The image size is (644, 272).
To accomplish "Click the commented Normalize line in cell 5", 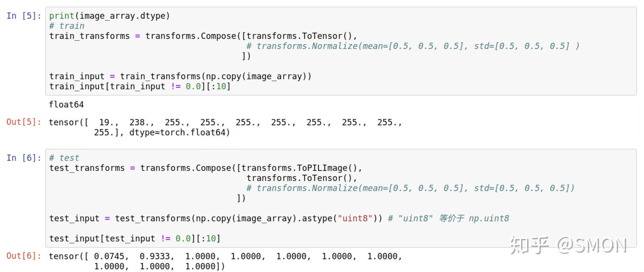I will (413, 46).
